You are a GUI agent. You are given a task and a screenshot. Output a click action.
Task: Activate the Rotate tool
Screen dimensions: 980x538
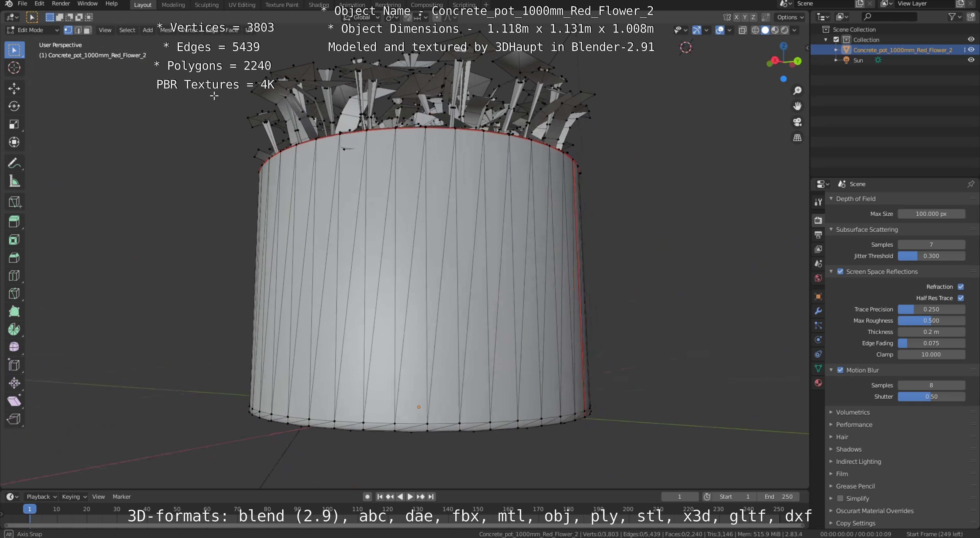tap(14, 106)
